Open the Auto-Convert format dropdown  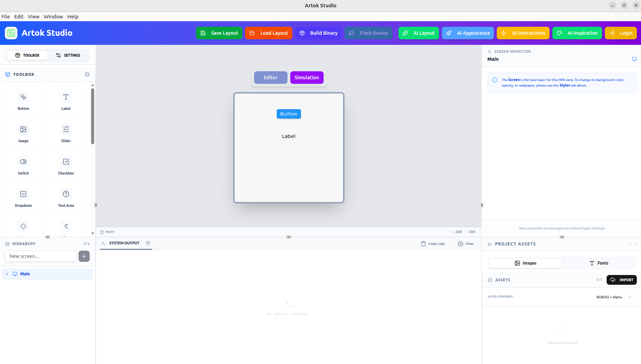pyautogui.click(x=614, y=297)
